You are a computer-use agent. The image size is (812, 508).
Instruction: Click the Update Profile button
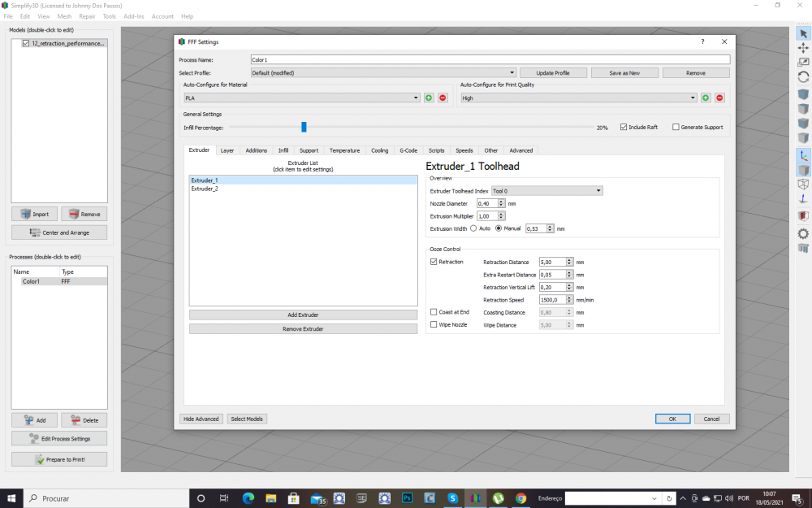pyautogui.click(x=553, y=73)
